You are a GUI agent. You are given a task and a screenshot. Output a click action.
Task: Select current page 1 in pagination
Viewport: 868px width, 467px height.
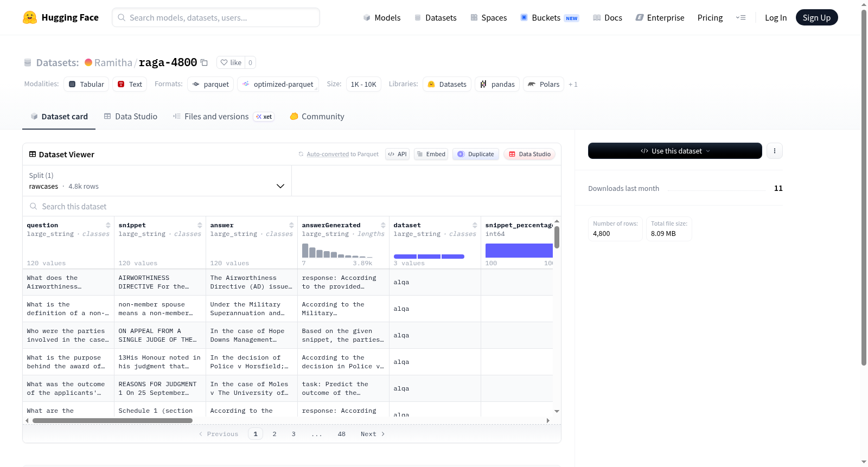click(x=256, y=434)
